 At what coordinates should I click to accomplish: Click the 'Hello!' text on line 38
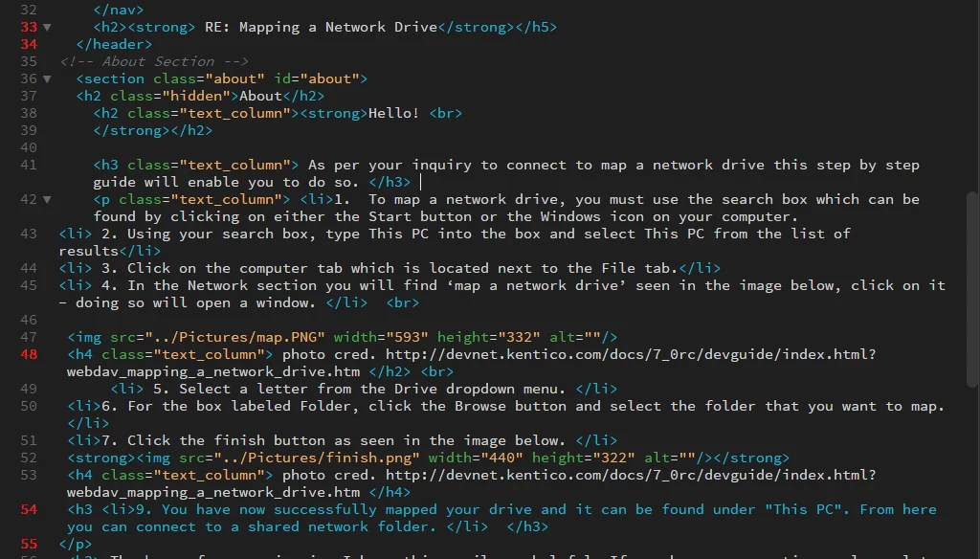pos(393,113)
